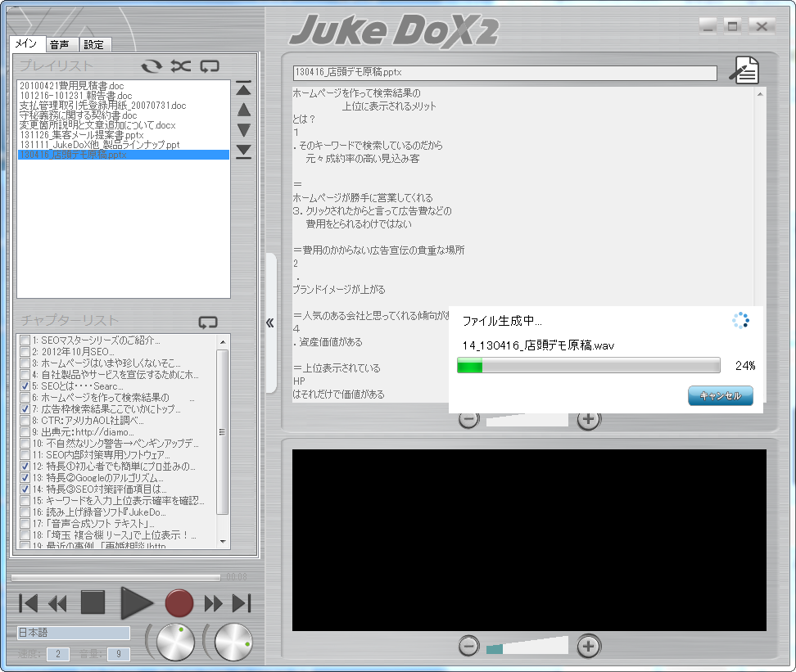Click the 日本語 language field
Screen dimensions: 796x672
coord(74,633)
